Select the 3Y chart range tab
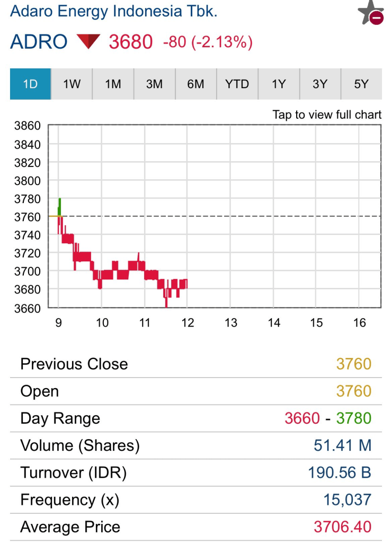The height and width of the screenshot is (543, 392). click(x=320, y=84)
